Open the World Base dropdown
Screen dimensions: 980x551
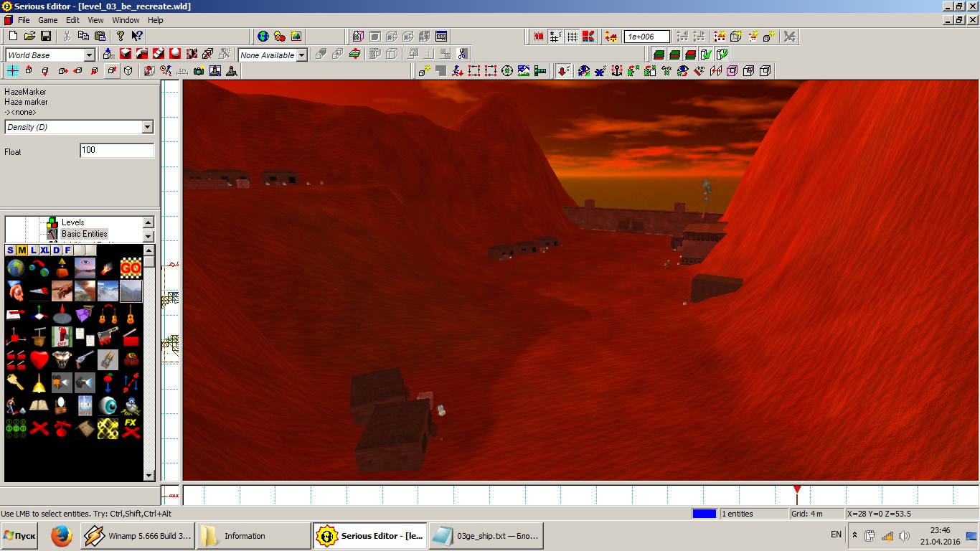90,55
